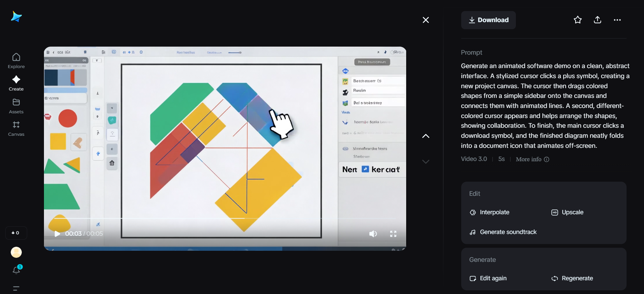
Task: Enter fullscreen video mode
Action: [393, 234]
